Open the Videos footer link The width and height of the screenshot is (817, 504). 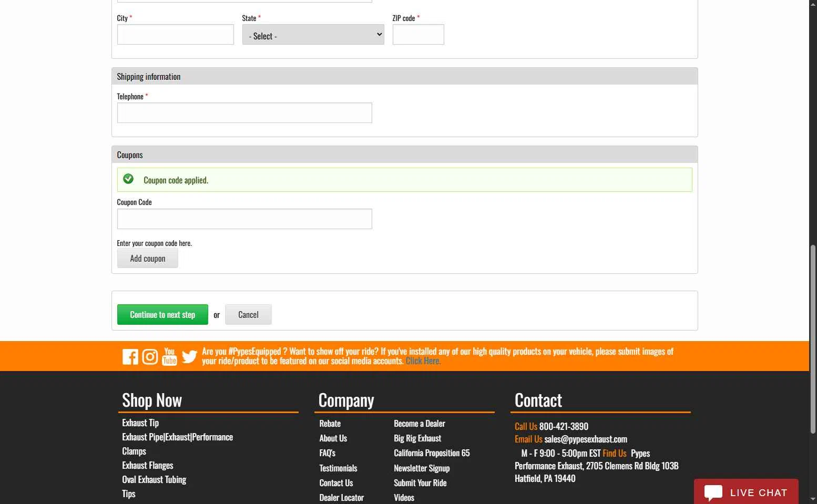(x=404, y=498)
